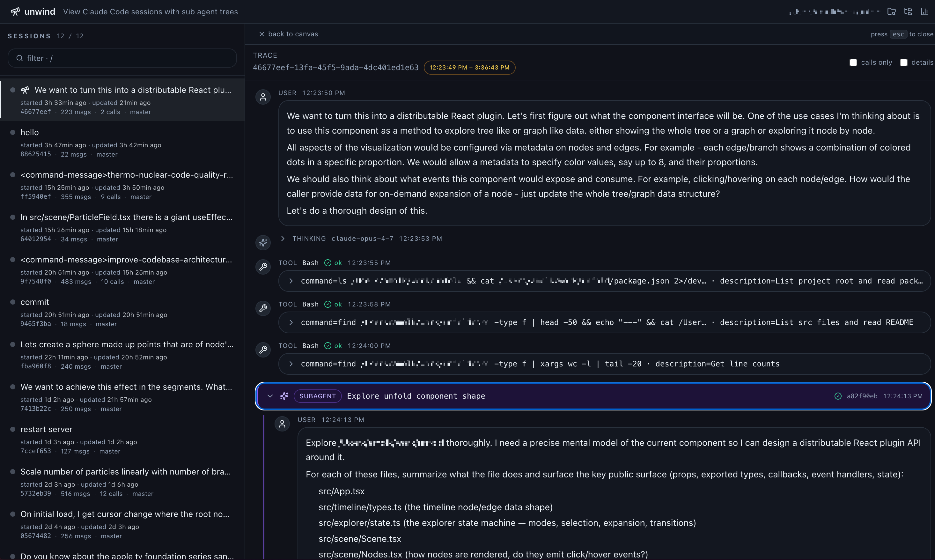Click the SUBAGENT badge

(x=317, y=396)
